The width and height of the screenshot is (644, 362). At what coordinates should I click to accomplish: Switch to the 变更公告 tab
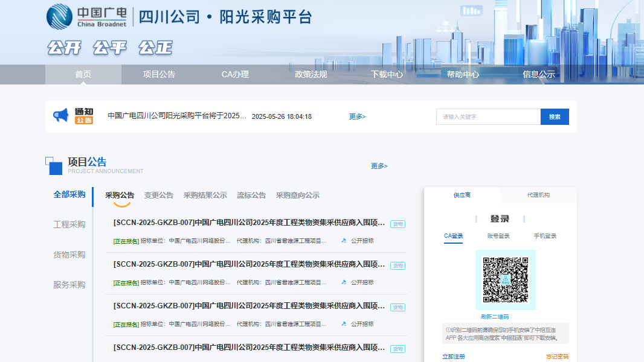(x=159, y=195)
